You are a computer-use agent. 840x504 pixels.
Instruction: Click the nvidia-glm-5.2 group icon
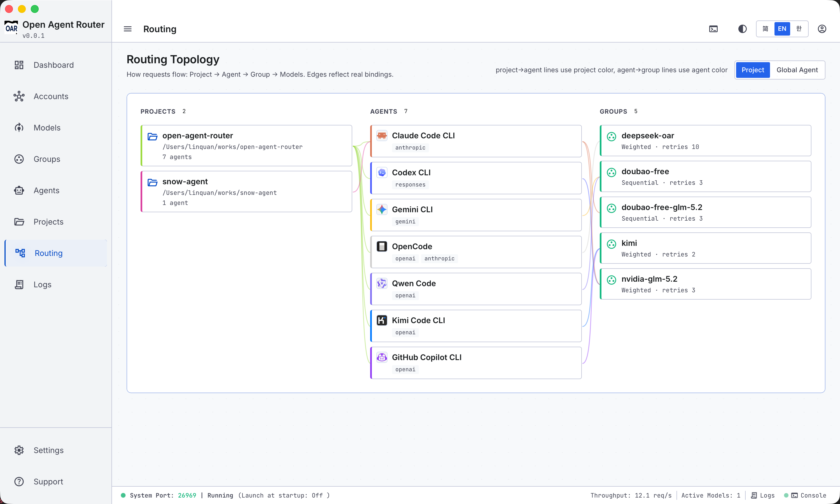(612, 280)
